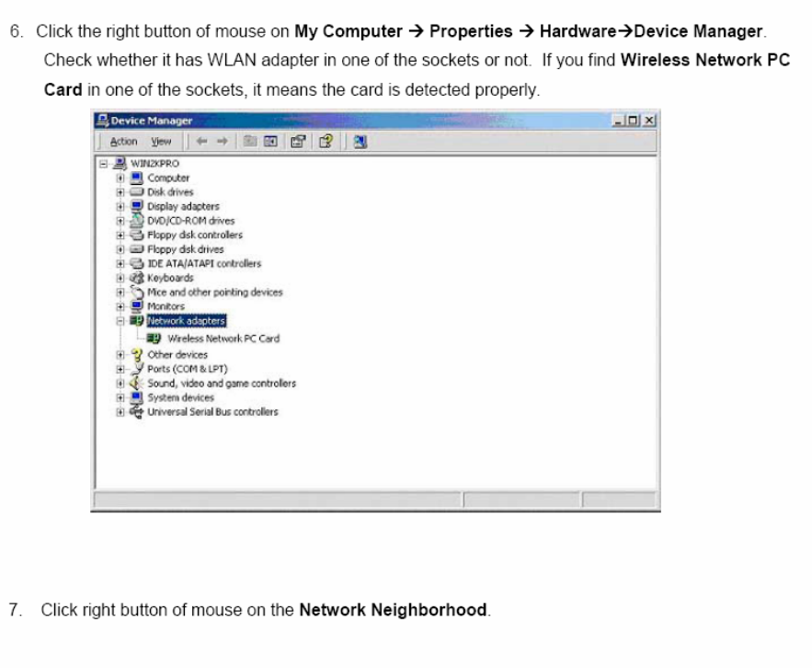812x668 pixels.
Task: Expand the DVD/CD-ROM drives node
Action: pyautogui.click(x=120, y=221)
